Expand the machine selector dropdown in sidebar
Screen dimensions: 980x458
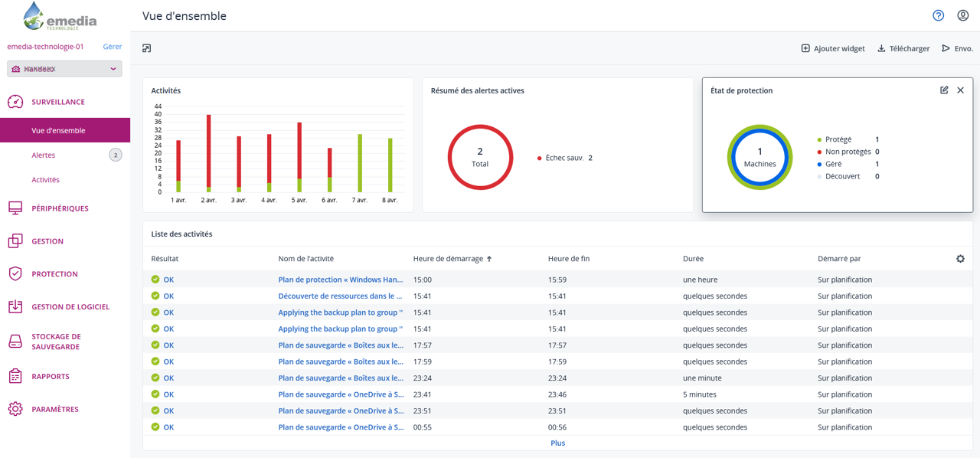coord(64,68)
